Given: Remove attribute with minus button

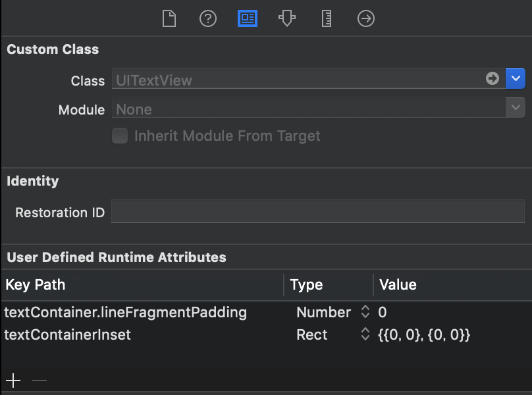Looking at the screenshot, I should point(40,381).
